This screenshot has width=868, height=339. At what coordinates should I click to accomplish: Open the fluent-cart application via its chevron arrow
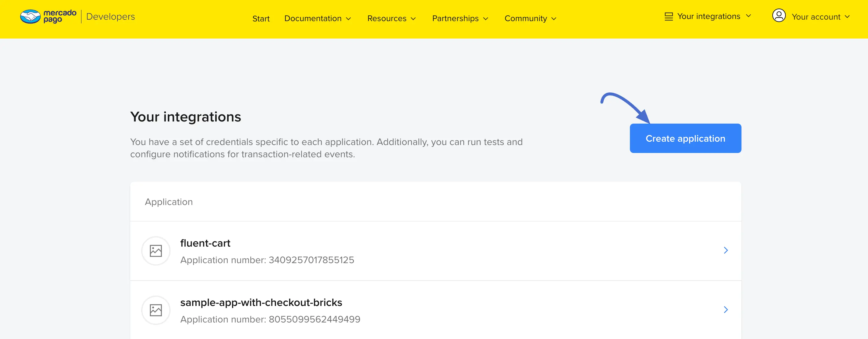click(x=726, y=250)
